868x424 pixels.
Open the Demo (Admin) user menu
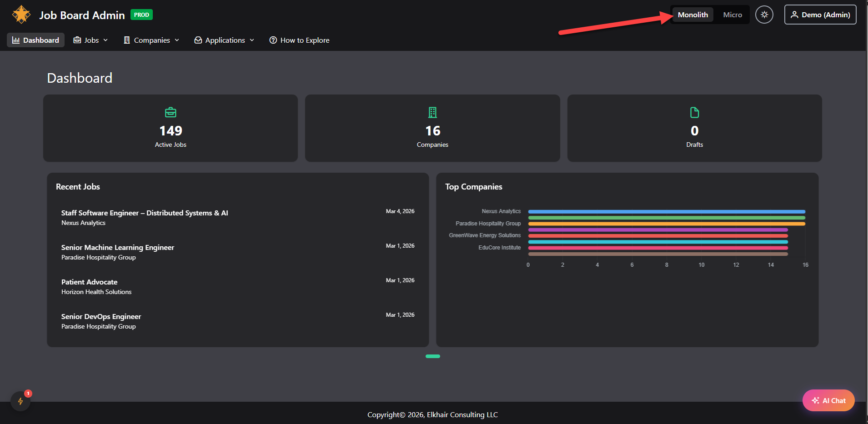820,15
